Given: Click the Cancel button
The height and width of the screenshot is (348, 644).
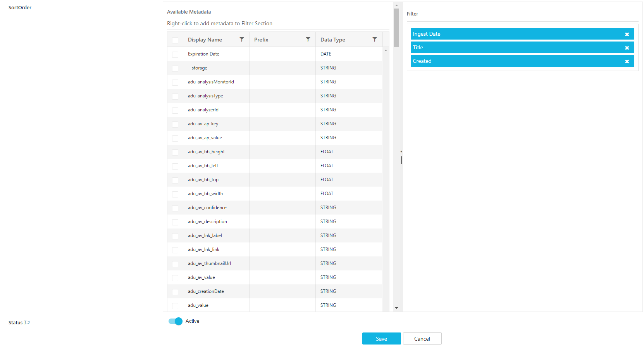Looking at the screenshot, I should tap(422, 339).
